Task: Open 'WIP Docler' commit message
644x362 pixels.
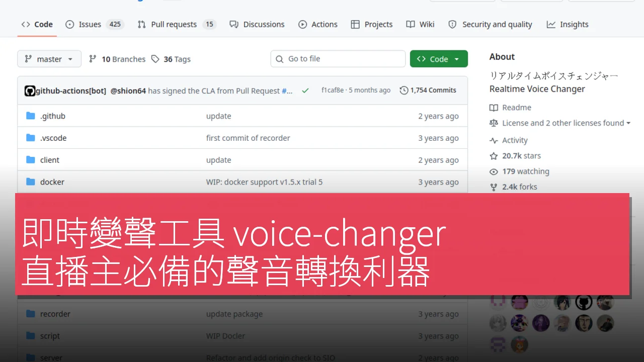Action: tap(225, 336)
